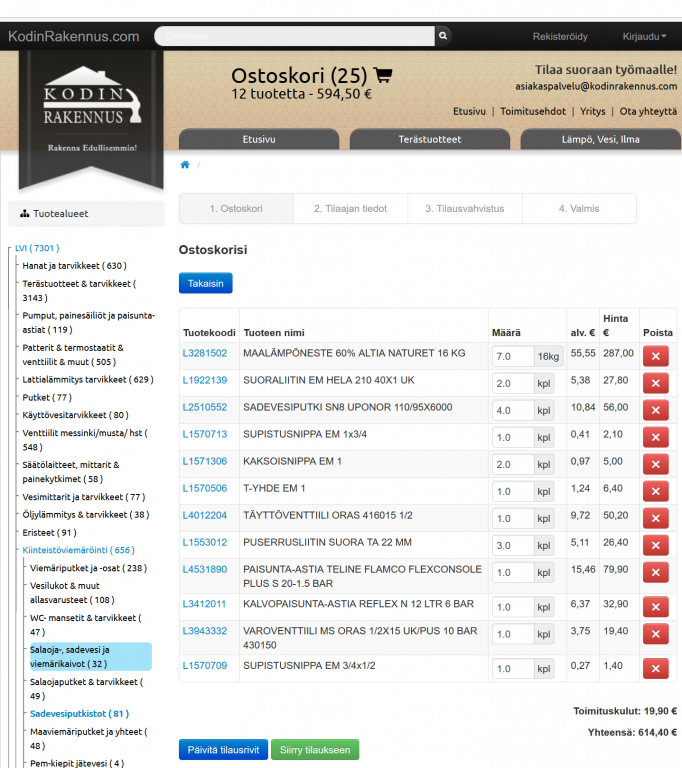Open product code L4531890
The image size is (682, 768).
click(x=205, y=569)
